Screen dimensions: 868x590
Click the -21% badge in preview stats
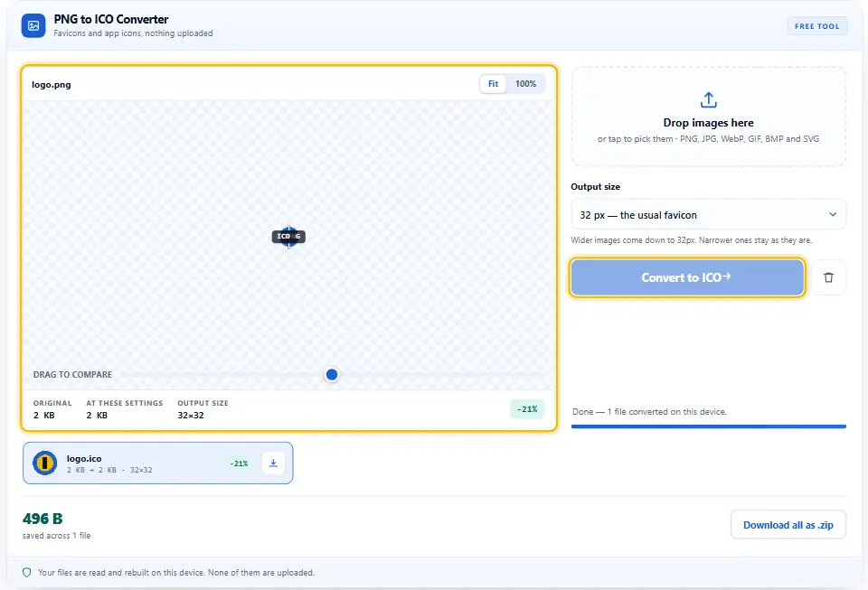click(527, 409)
